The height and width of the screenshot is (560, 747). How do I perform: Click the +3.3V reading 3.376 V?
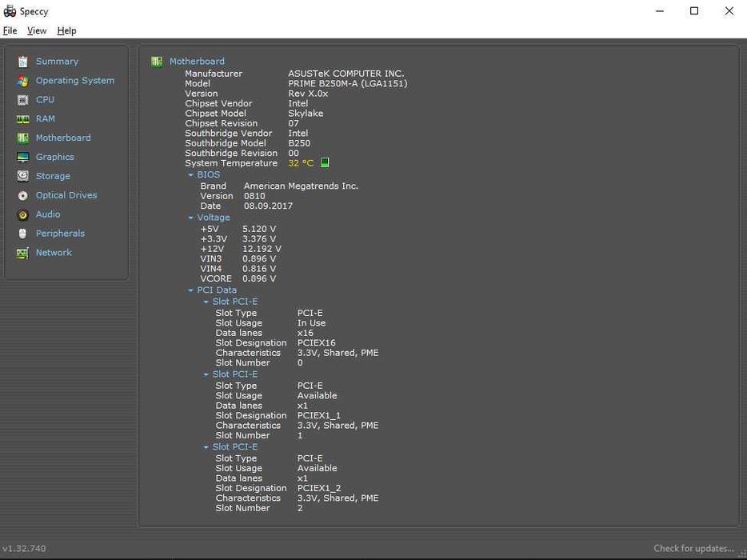259,238
